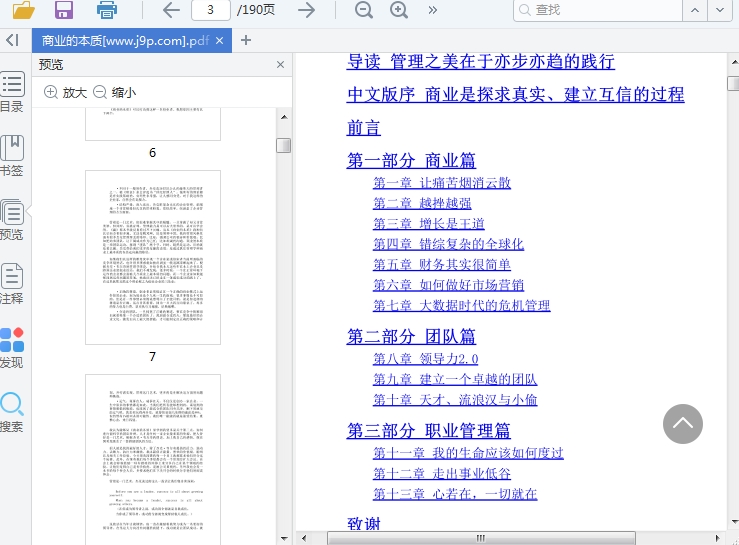This screenshot has height=545, width=739.
Task: Click the back-to-top round button
Action: click(682, 424)
